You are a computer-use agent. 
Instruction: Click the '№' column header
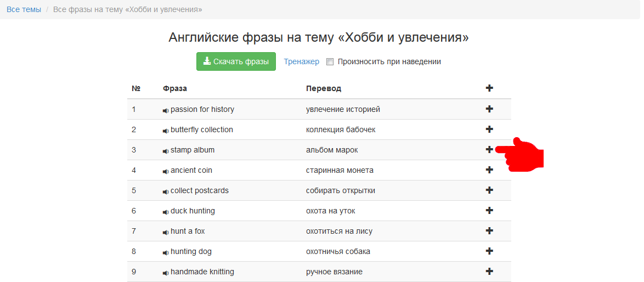[136, 88]
